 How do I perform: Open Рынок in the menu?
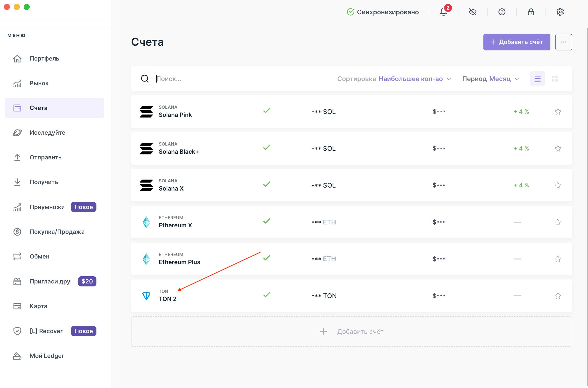[54, 83]
